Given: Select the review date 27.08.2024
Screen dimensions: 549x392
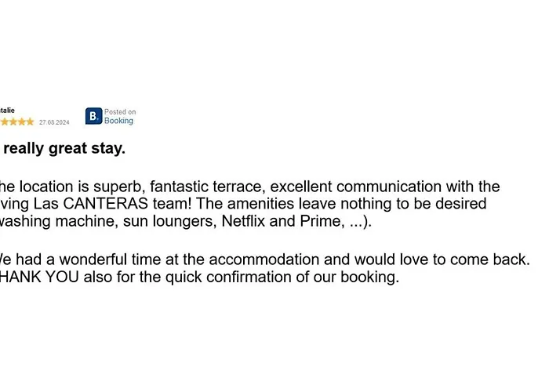Looking at the screenshot, I should [54, 122].
